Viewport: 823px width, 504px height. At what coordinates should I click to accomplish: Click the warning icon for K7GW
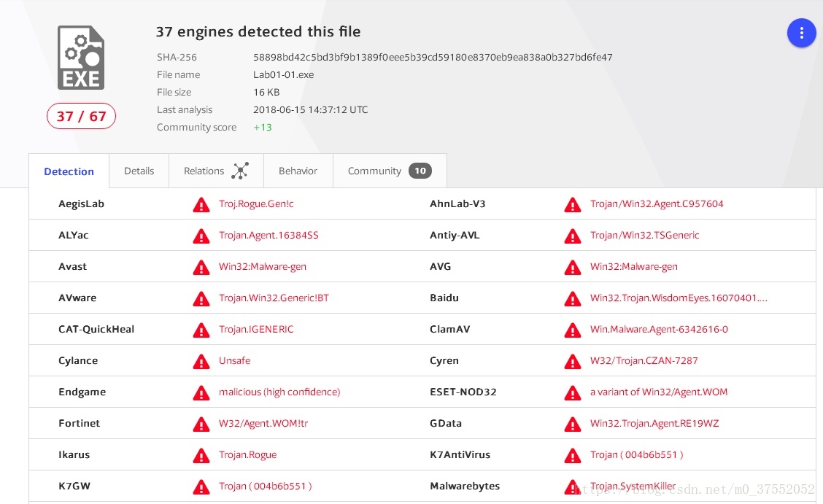click(x=201, y=487)
